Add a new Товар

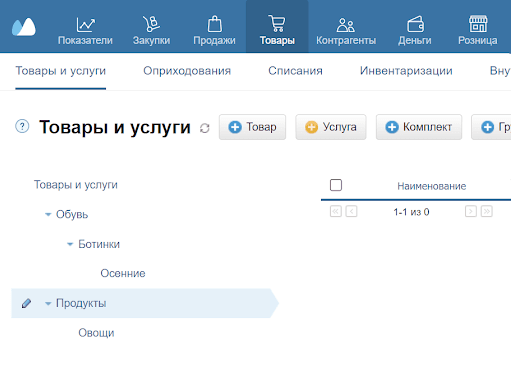[252, 127]
